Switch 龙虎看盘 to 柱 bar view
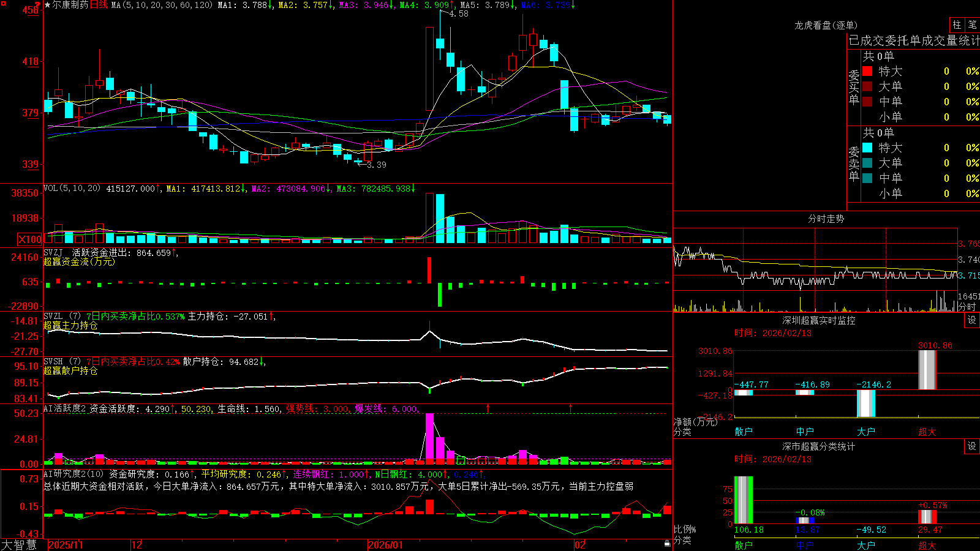Image resolution: width=980 pixels, height=551 pixels. click(x=957, y=24)
